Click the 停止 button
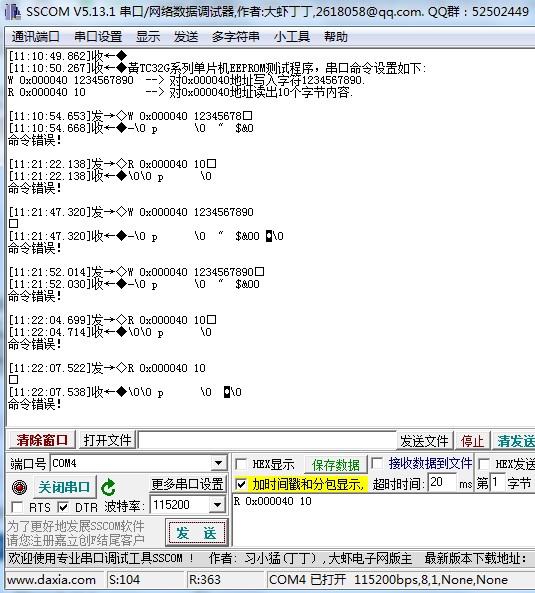The image size is (535, 593). click(x=472, y=441)
